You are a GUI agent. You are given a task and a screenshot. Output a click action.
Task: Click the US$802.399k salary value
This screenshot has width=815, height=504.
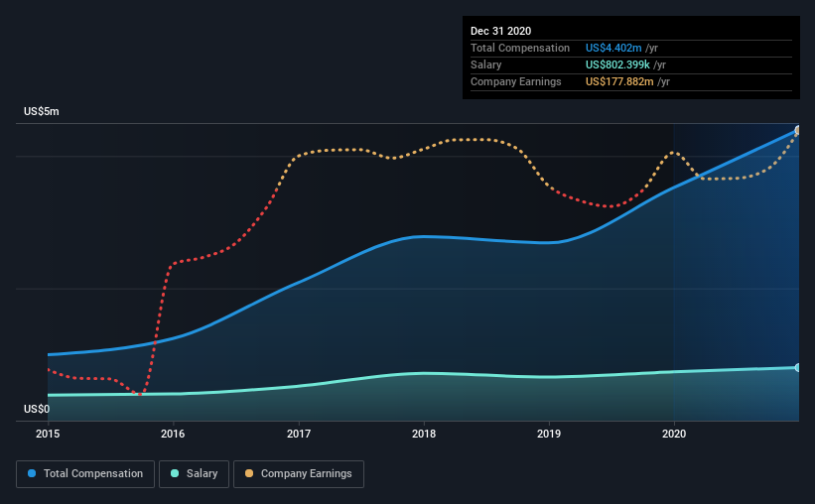pos(617,64)
